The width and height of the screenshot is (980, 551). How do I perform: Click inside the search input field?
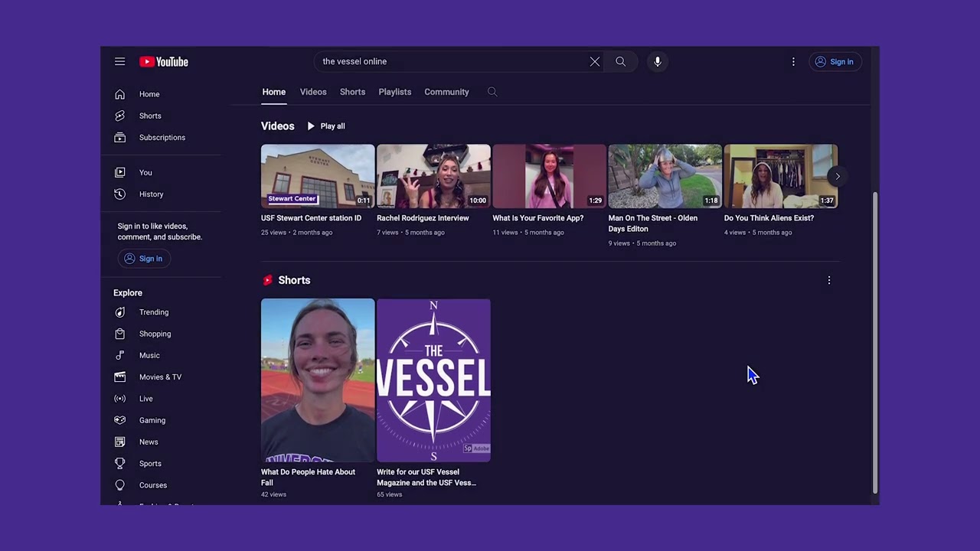tap(452, 61)
